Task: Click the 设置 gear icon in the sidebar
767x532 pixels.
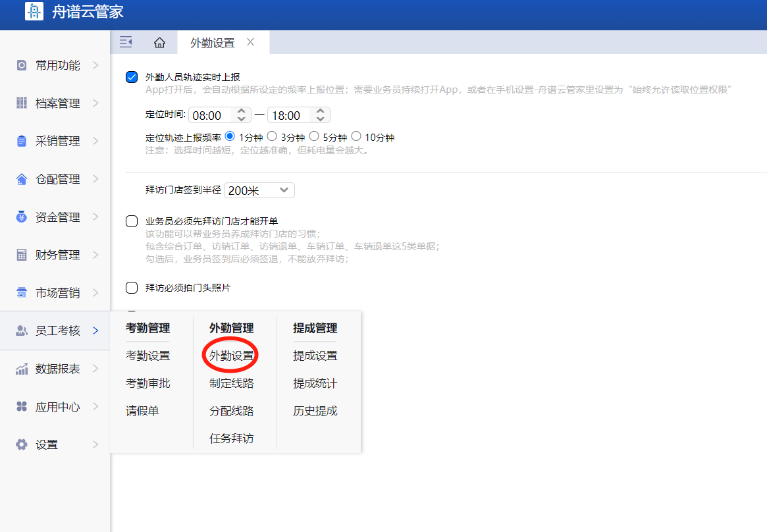Action: [22, 444]
